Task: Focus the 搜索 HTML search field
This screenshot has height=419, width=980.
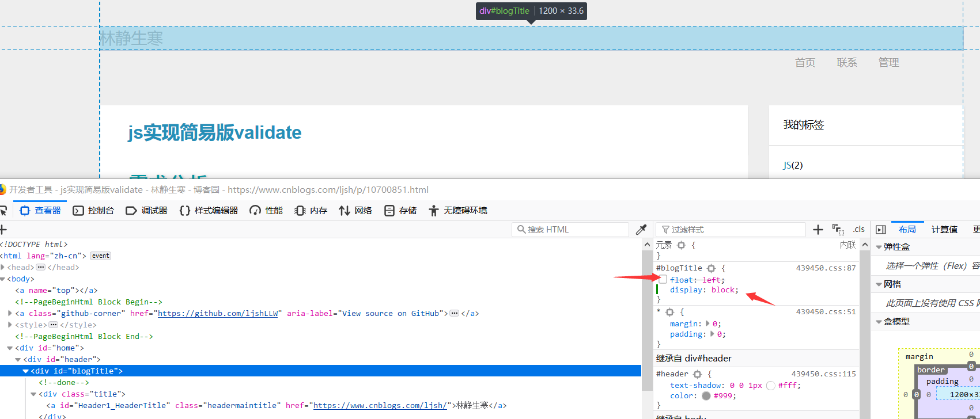Action: [x=570, y=230]
